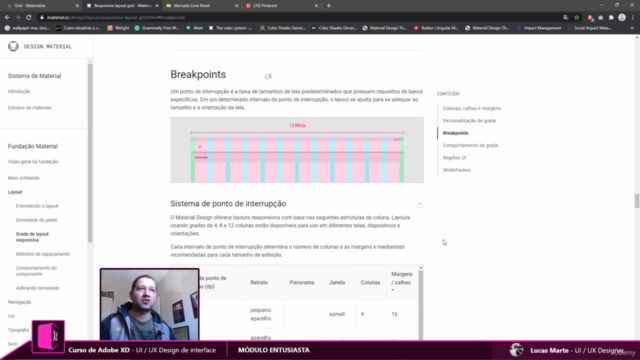
Task: Jump to Whiteframes section
Action: click(457, 170)
